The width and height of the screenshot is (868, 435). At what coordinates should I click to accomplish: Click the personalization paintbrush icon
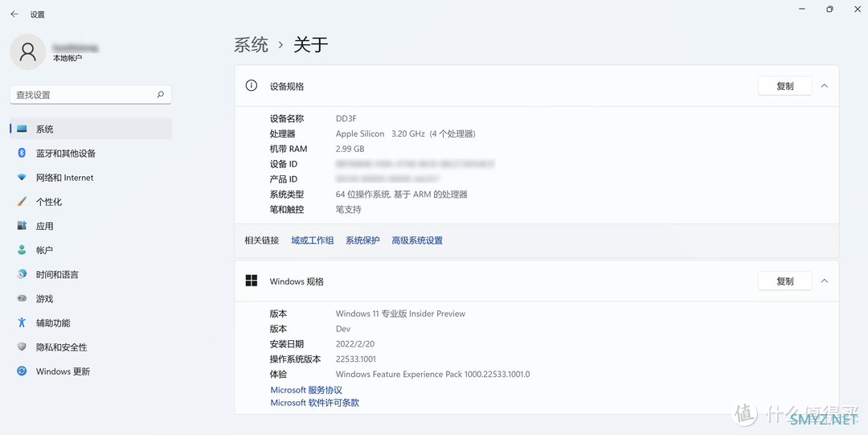coord(22,202)
